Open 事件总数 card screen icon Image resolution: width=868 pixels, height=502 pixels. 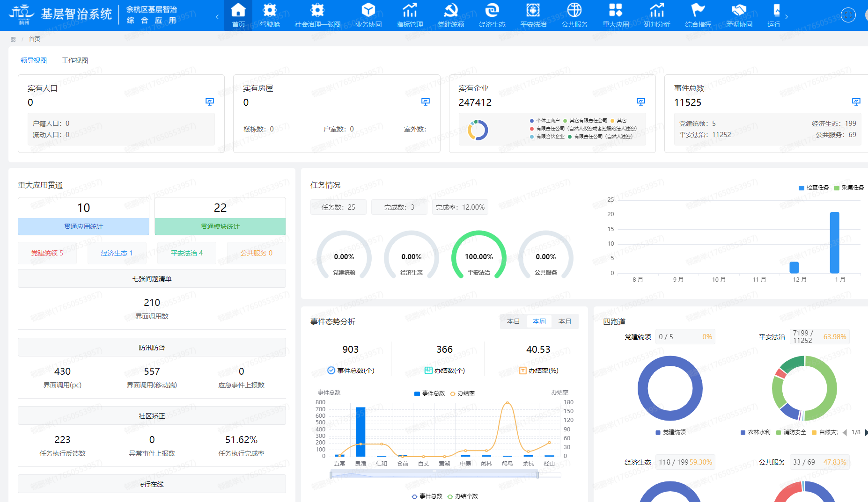[x=856, y=102]
